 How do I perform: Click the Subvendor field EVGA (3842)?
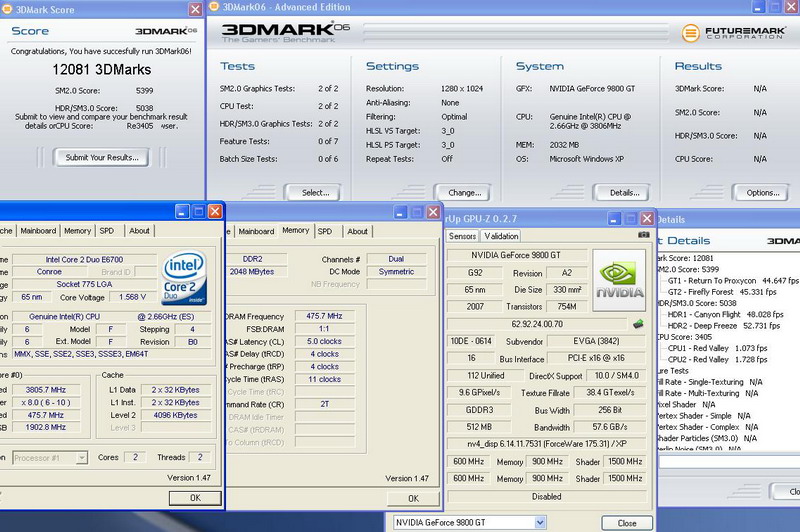point(596,341)
